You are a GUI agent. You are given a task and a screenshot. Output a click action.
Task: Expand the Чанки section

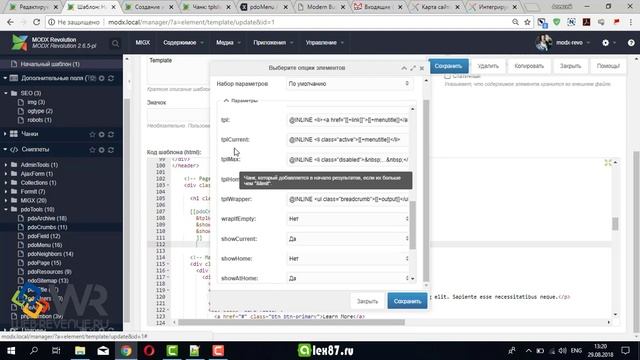pos(5,134)
